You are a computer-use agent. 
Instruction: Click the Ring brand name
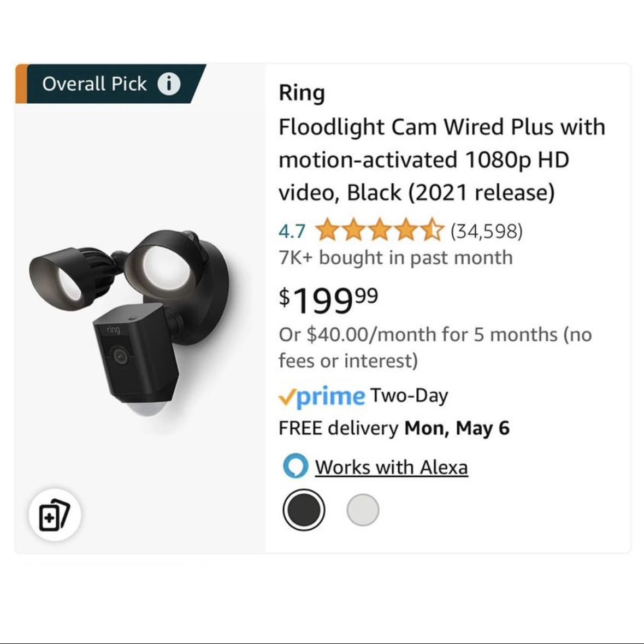click(302, 92)
